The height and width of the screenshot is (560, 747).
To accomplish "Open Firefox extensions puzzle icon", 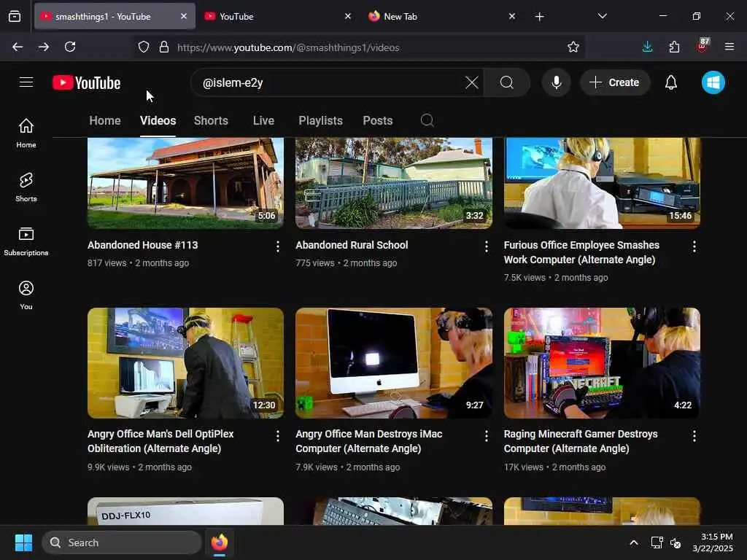I will coord(674,47).
